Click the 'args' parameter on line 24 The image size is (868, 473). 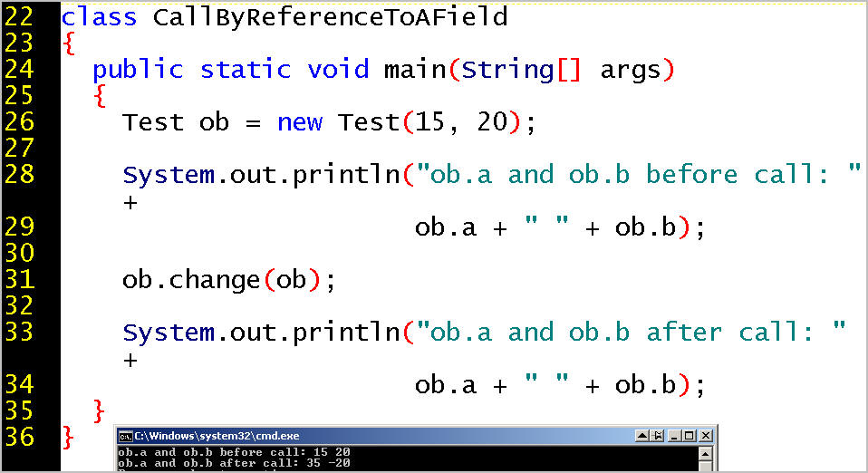point(631,71)
